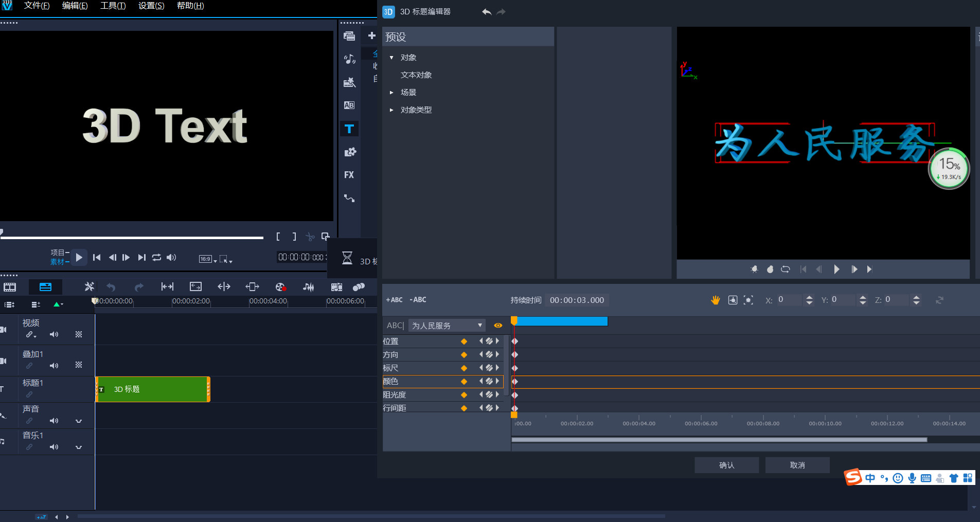Toggle eye visibility for 为人民服务 text
Image resolution: width=980 pixels, height=522 pixels.
click(x=497, y=326)
